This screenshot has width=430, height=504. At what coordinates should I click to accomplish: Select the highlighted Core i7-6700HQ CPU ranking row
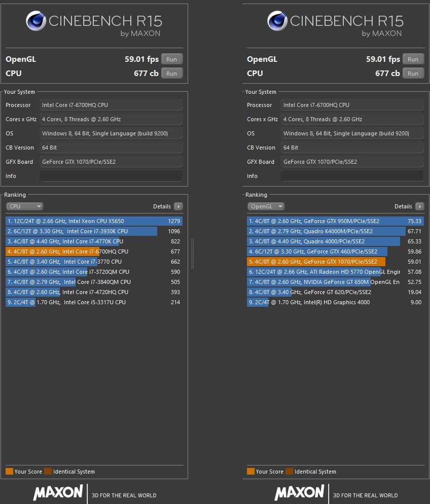click(x=94, y=251)
